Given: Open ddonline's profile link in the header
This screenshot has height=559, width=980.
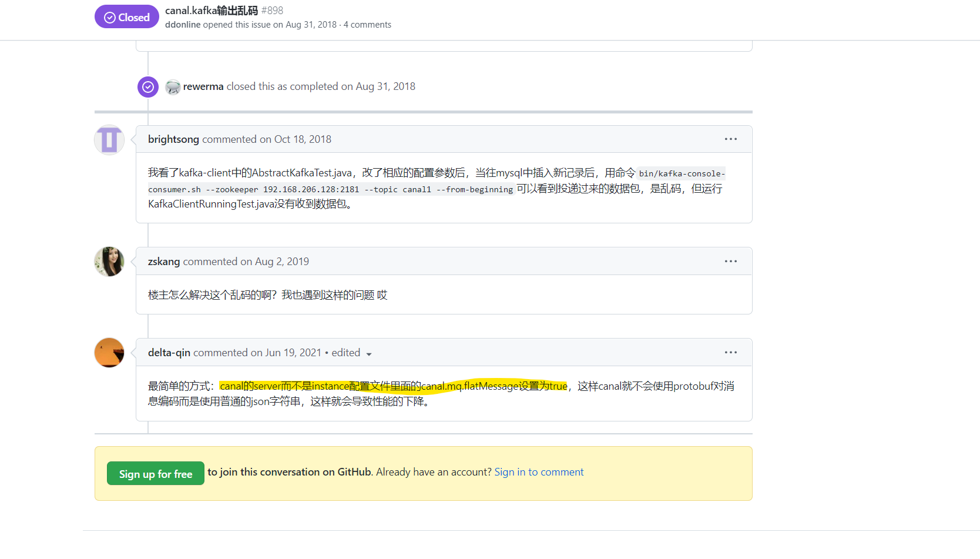Looking at the screenshot, I should 183,25.
